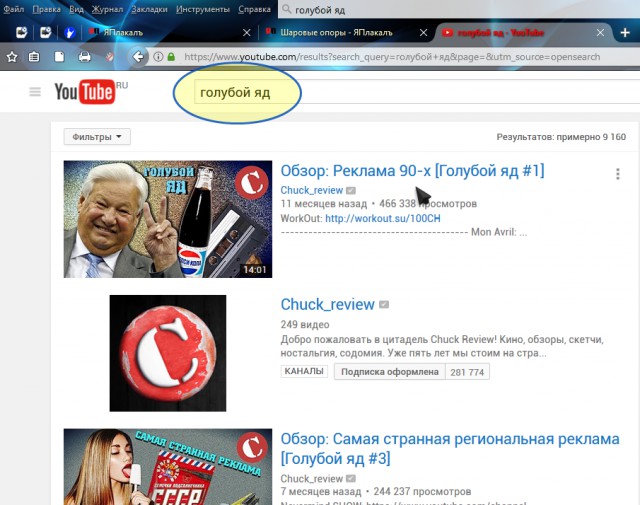The image size is (640, 505).
Task: Click the results count Результатов: примерно 9 160
Action: click(561, 137)
